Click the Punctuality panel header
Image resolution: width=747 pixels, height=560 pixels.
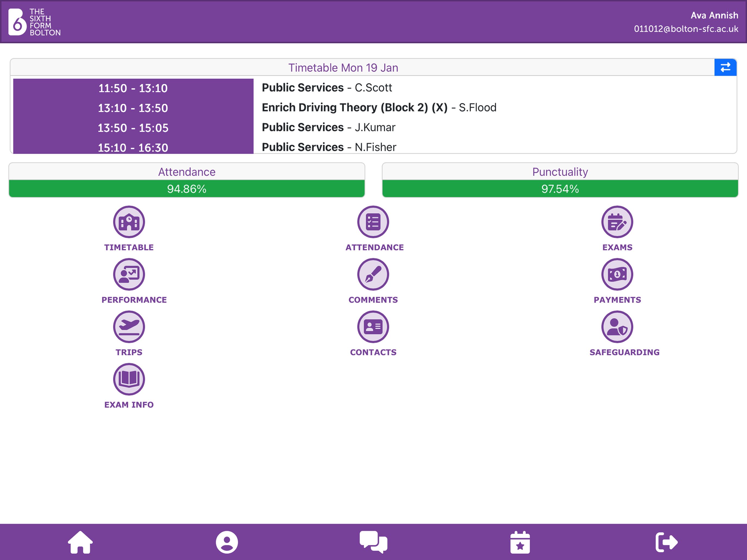coord(560,172)
